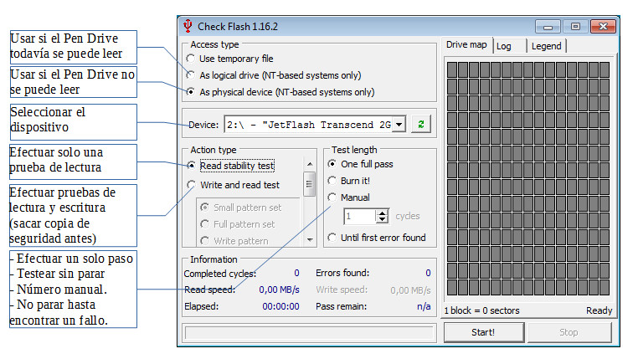Choose One full pass test length
Screen dimensions: 633x364
[x=332, y=164]
